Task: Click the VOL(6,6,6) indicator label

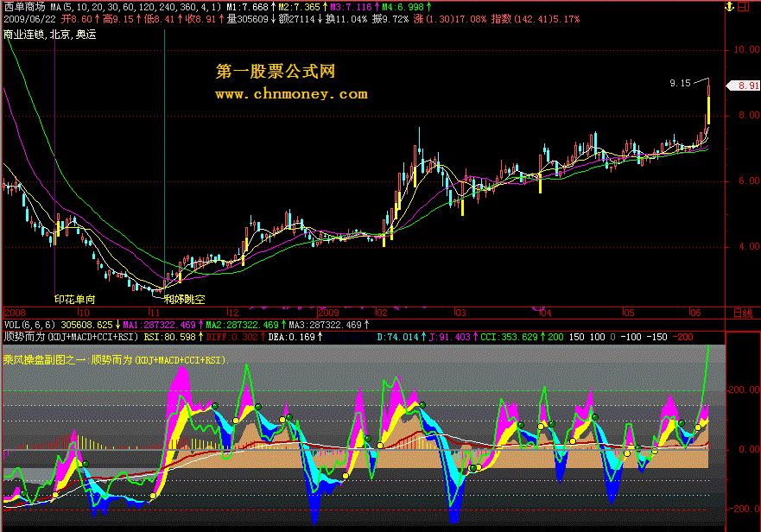Action: (x=29, y=325)
